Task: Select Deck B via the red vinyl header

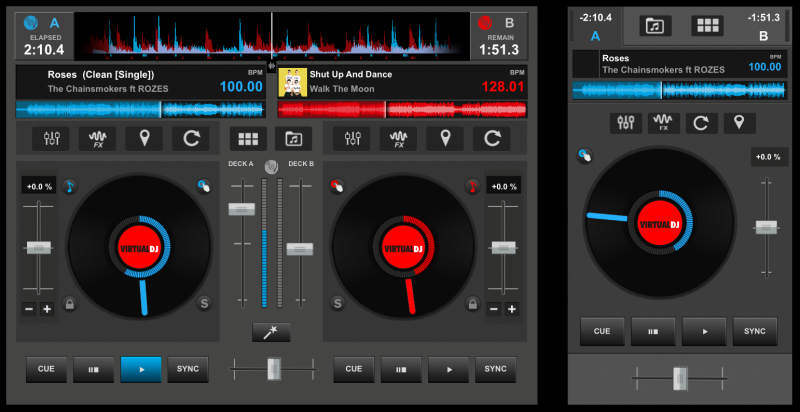Action: pos(485,22)
